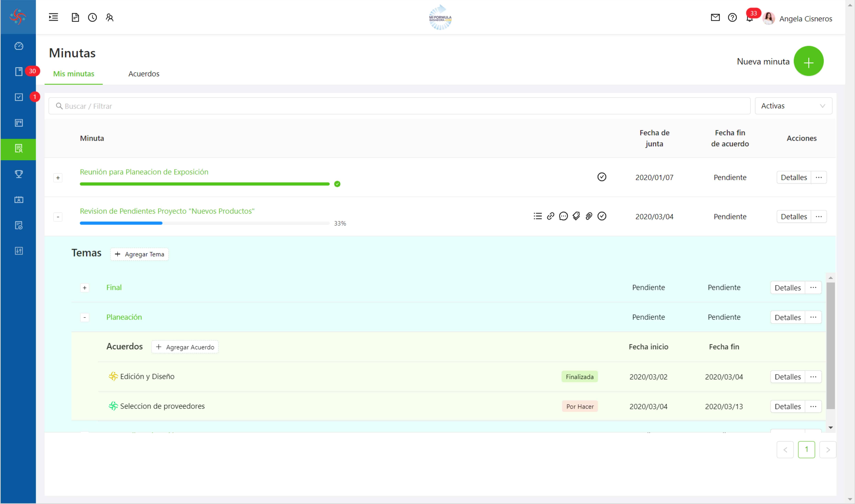Screen dimensions: 855x504
Task: Open Angela Cisneros user avatar
Action: point(768,18)
